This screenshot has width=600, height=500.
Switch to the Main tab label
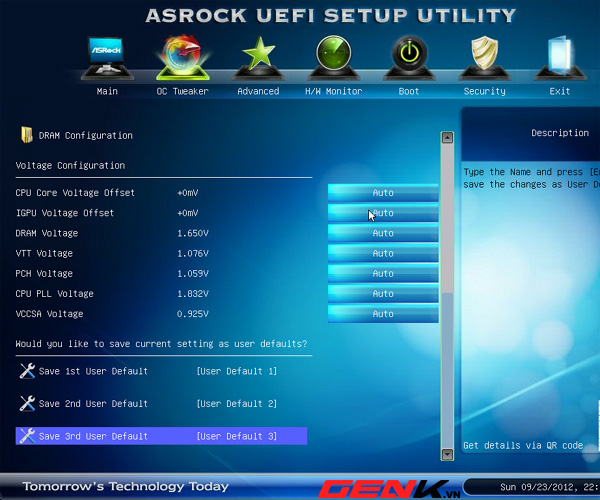[107, 91]
